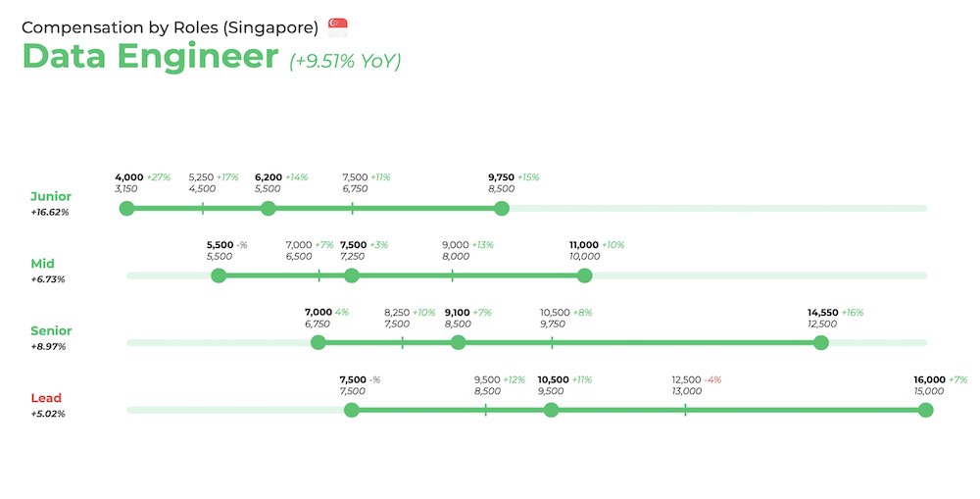Click the Data Engineer heading
Screen dimensions: 980x499
tap(150, 56)
